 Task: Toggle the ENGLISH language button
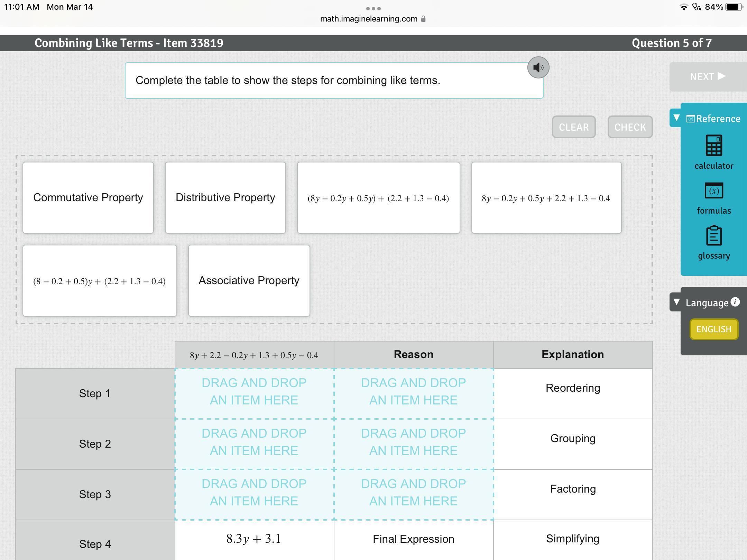[x=713, y=329]
